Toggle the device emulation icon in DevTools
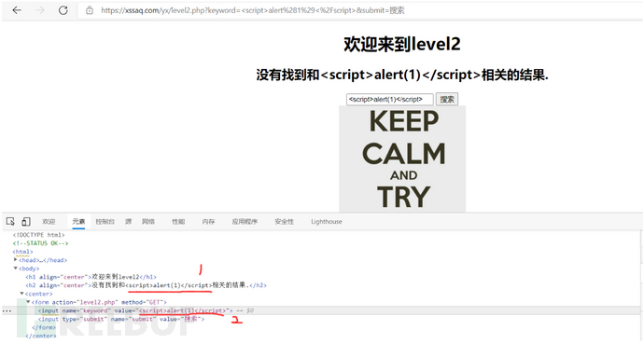The height and width of the screenshot is (344, 644). click(26, 221)
